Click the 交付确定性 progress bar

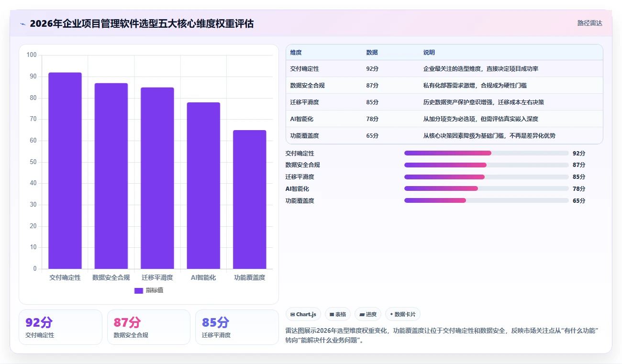click(487, 153)
